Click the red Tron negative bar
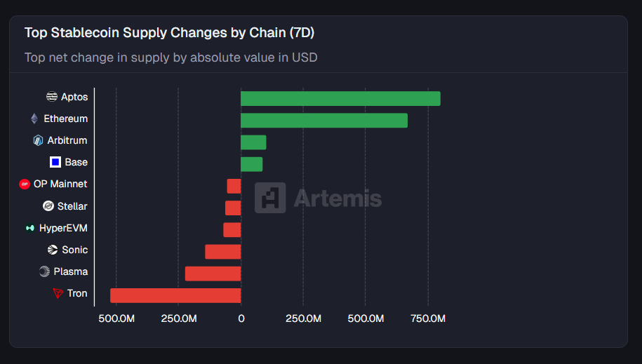Viewport: 642px width, 364px height. click(175, 295)
